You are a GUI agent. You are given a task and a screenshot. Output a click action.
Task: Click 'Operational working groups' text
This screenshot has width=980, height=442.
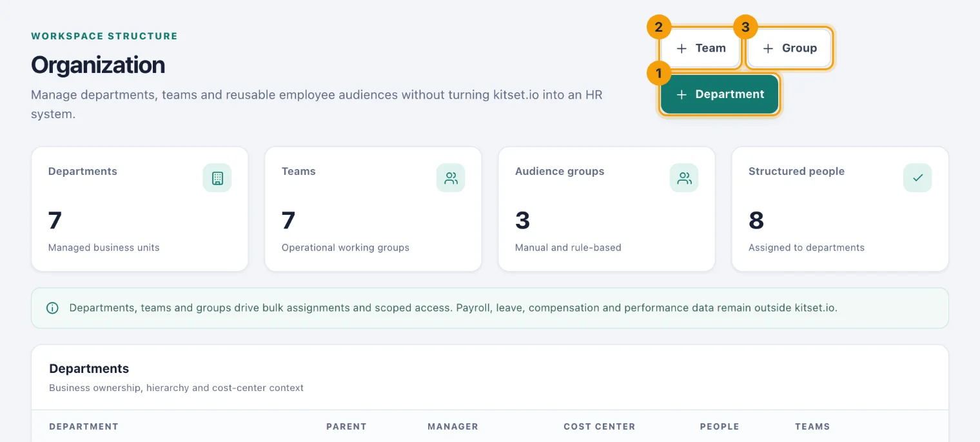pos(346,248)
